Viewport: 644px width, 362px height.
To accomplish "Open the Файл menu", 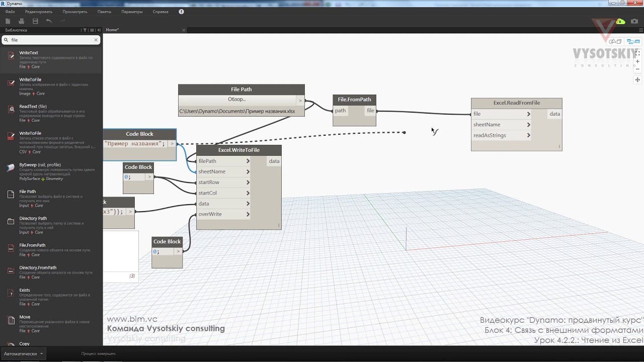I will [10, 12].
